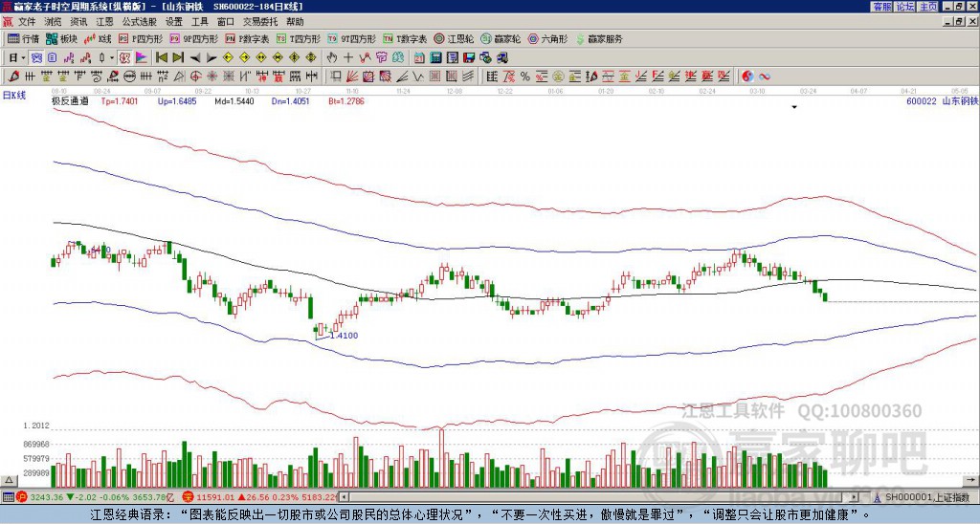
Task: Click the 600022 山东钢铁 stock label
Action: pos(943,101)
